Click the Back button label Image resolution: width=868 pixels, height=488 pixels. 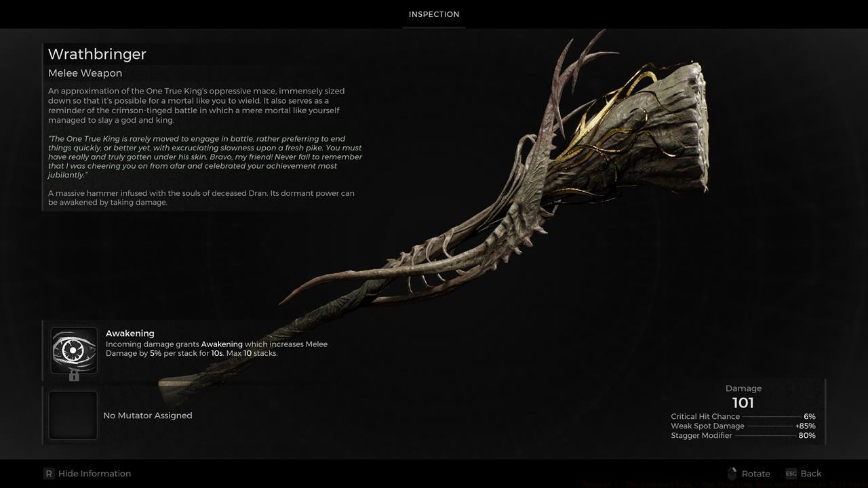tap(810, 474)
